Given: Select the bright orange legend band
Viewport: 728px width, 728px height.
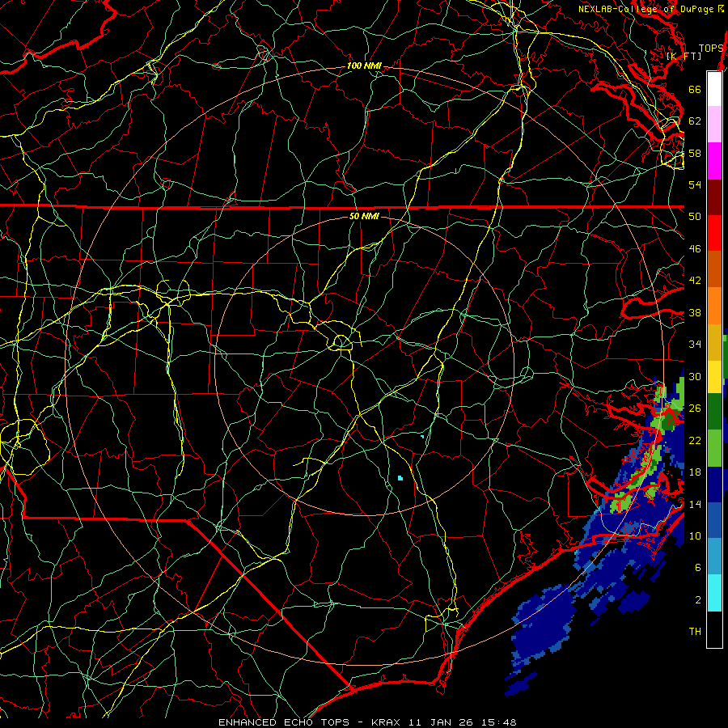Looking at the screenshot, I should click(714, 306).
